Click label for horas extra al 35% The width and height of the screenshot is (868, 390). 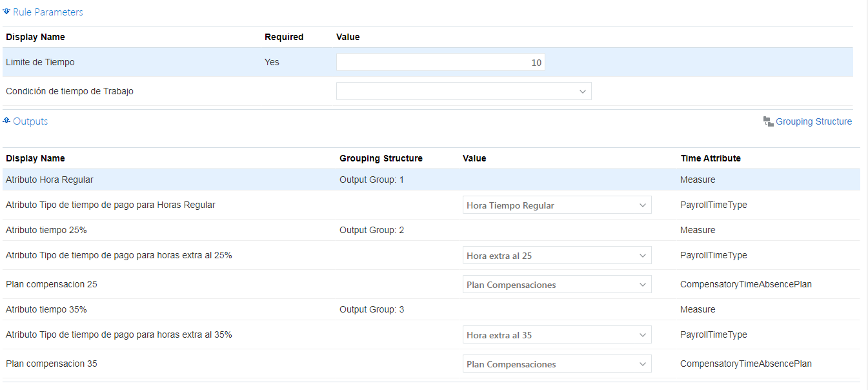click(x=119, y=334)
